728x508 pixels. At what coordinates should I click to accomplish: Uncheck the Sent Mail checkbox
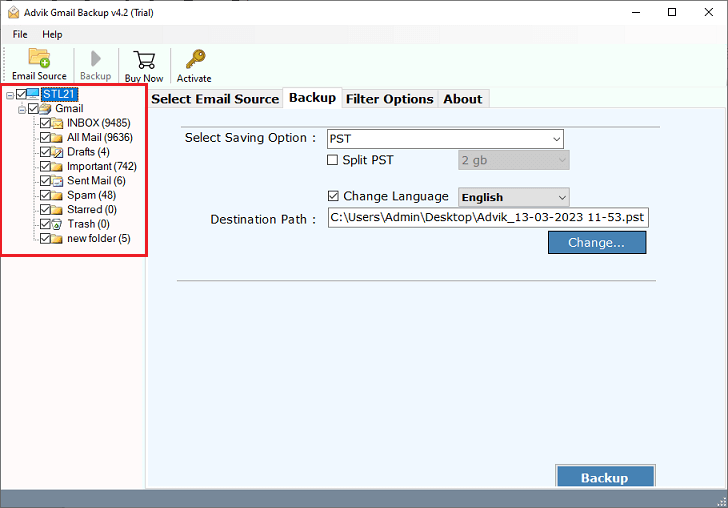pyautogui.click(x=45, y=181)
